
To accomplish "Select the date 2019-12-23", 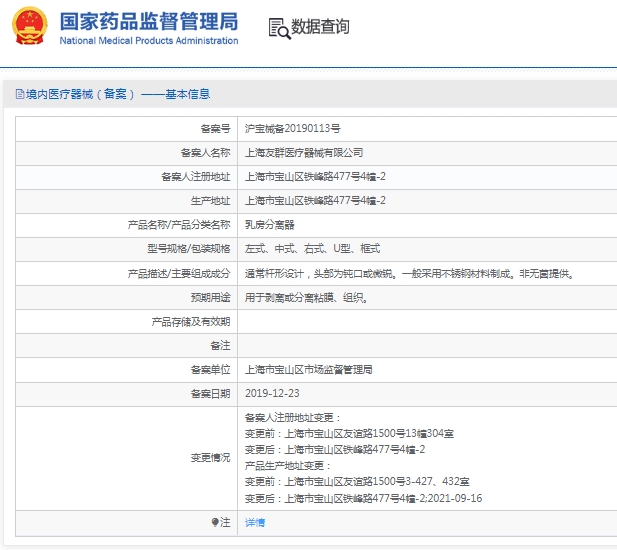I will click(x=272, y=393).
